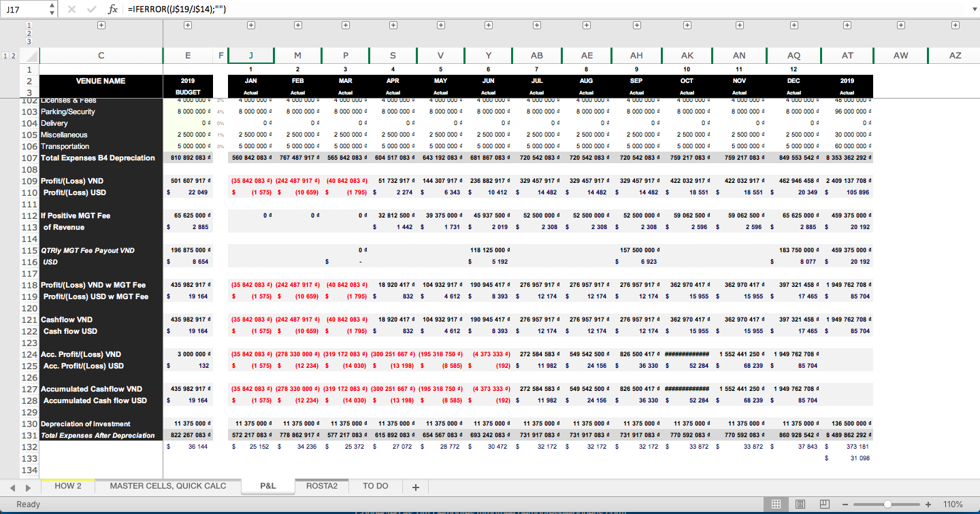Image resolution: width=980 pixels, height=514 pixels.
Task: Add a new worksheet with the plus button
Action: [x=415, y=485]
